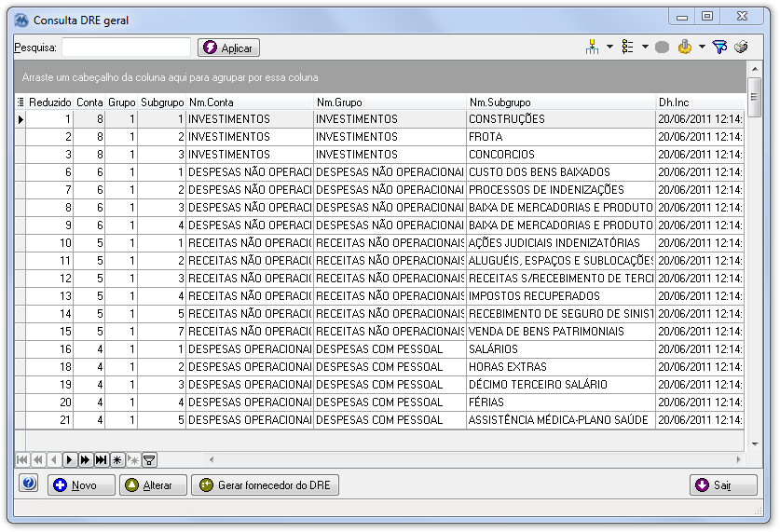Select RECEBIMENTO DE SEGURO DE SINIST cell
Image resolution: width=780 pixels, height=532 pixels.
coord(561,314)
